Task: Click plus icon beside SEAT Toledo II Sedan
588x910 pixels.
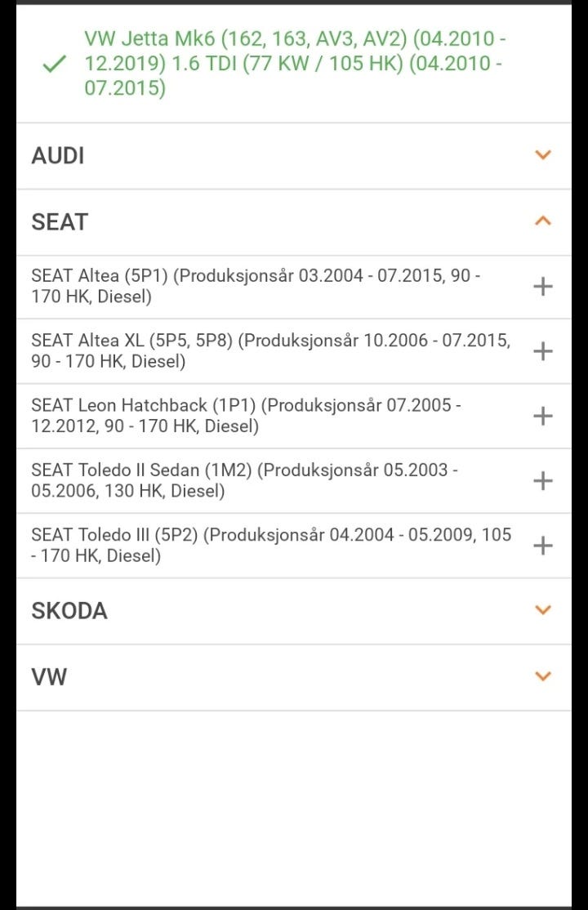Action: pos(542,480)
